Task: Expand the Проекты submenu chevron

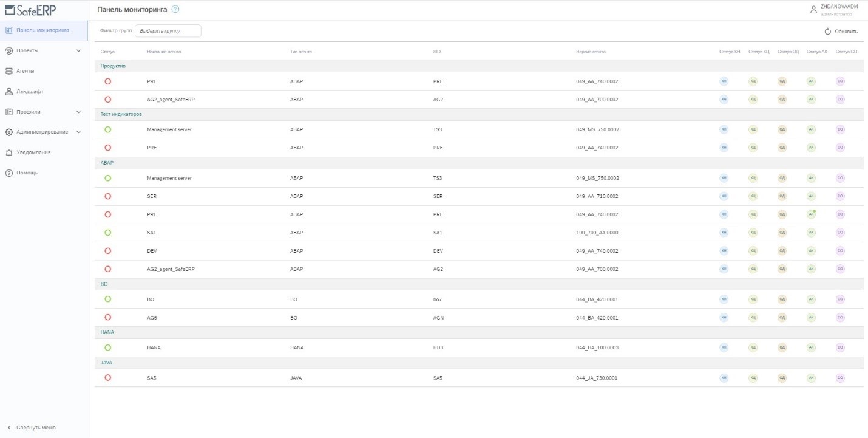Action: (x=78, y=50)
